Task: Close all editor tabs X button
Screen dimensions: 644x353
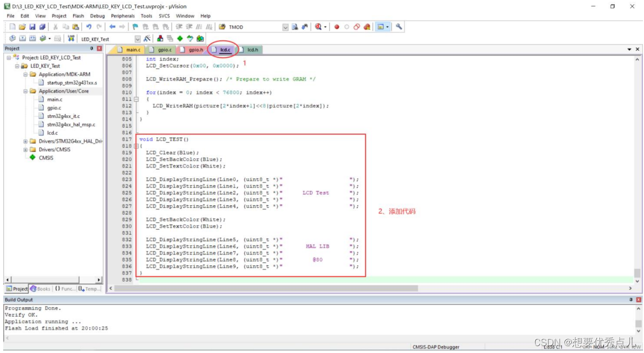Action: pos(638,49)
